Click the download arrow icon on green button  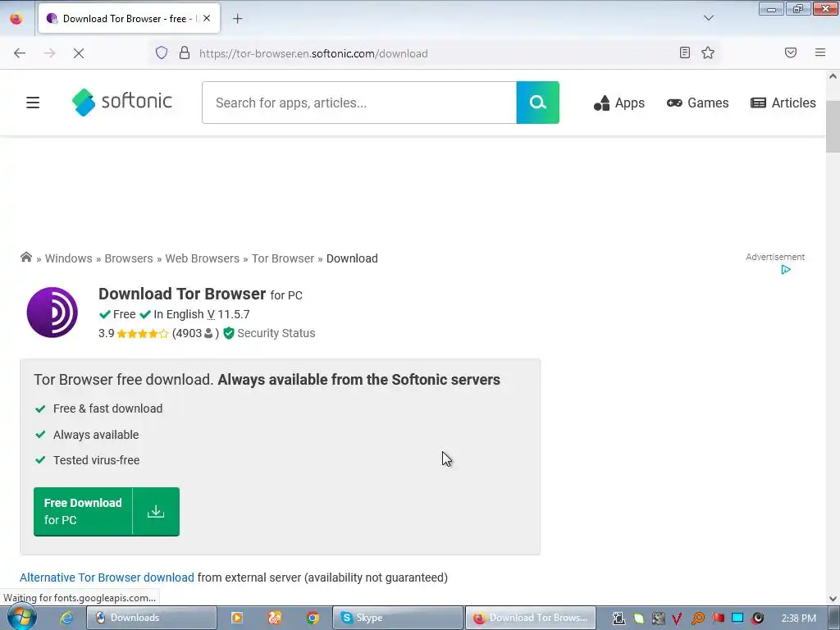(156, 512)
